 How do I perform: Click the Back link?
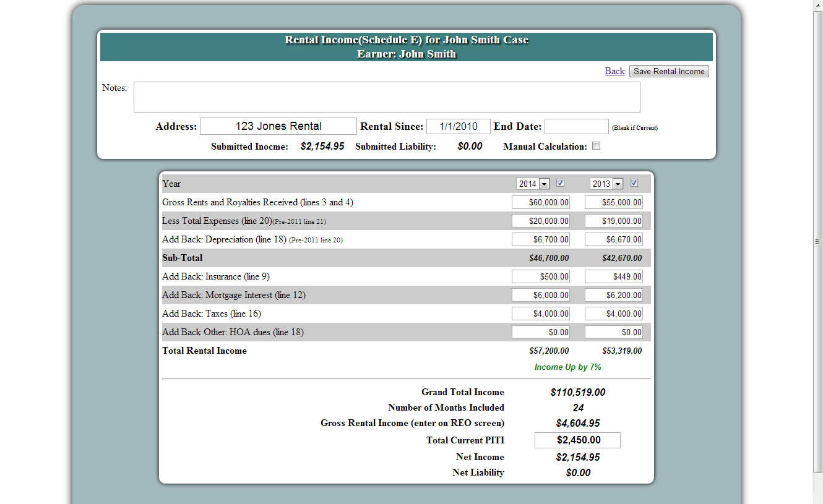click(614, 70)
